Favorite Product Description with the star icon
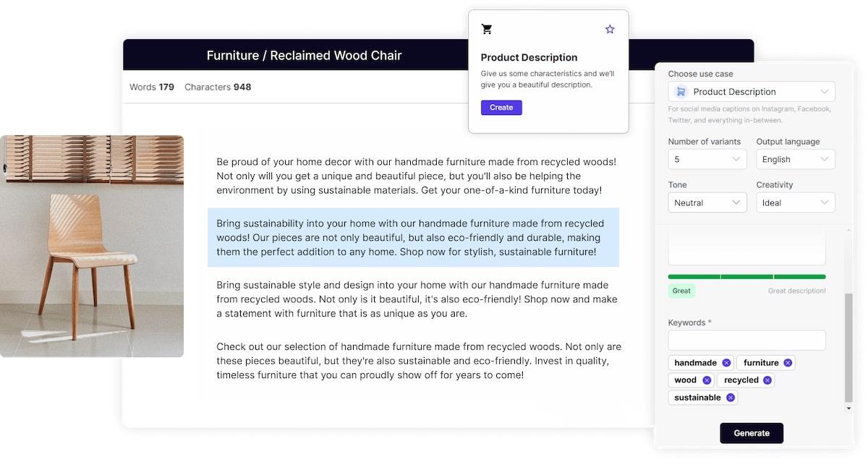868x462 pixels. (x=610, y=30)
